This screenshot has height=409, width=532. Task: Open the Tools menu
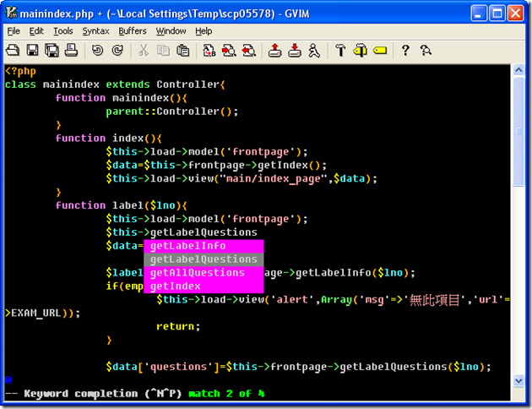(x=63, y=31)
